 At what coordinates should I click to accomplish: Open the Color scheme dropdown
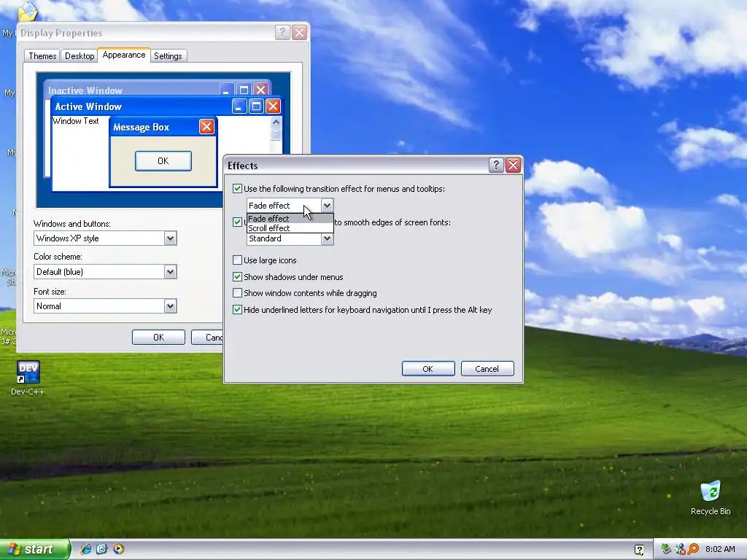pyautogui.click(x=170, y=272)
